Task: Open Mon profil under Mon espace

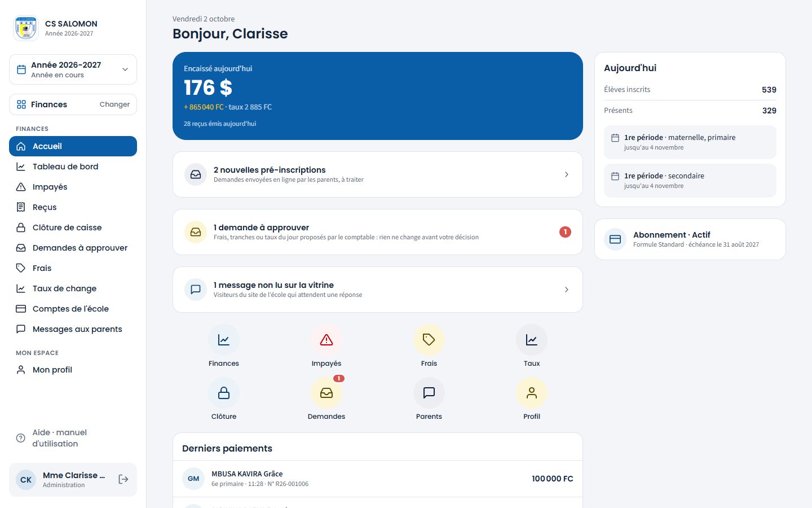Action: [x=73, y=370]
